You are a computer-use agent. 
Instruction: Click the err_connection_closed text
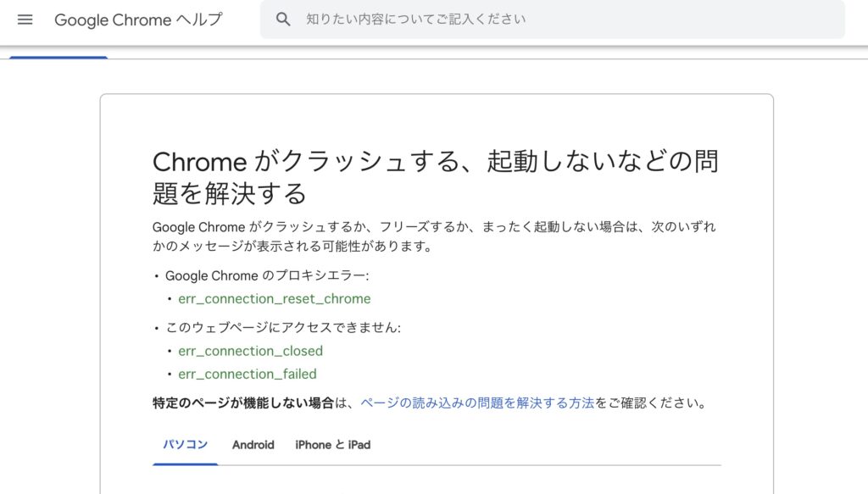point(250,351)
